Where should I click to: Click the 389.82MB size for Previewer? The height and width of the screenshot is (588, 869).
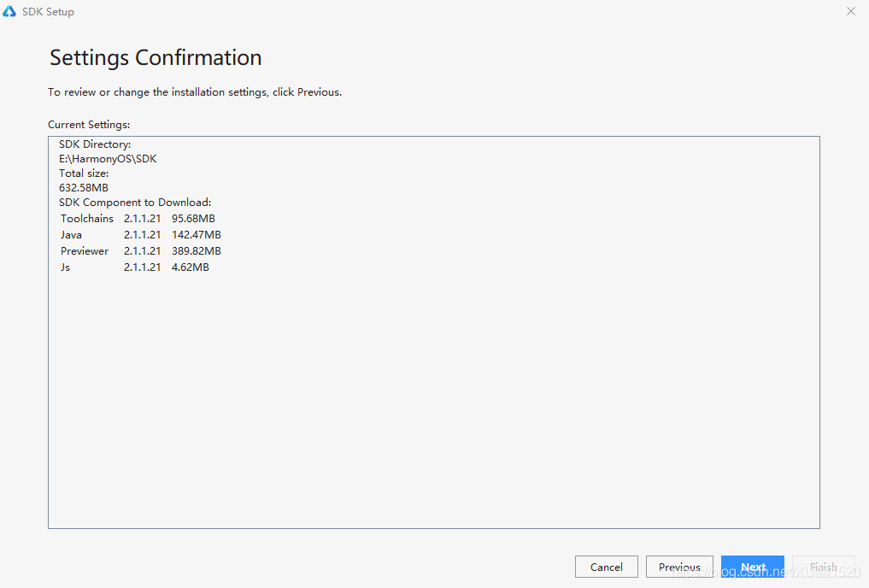[x=197, y=251]
